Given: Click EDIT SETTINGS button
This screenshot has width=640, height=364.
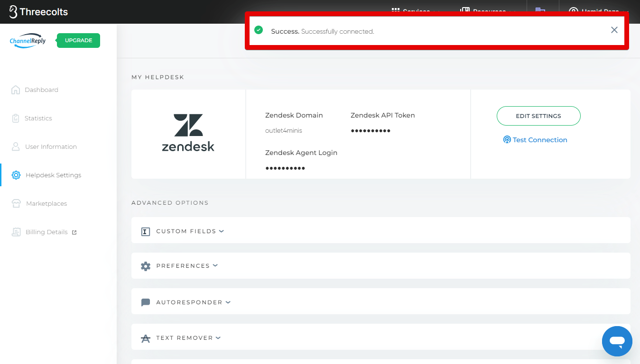Looking at the screenshot, I should pyautogui.click(x=538, y=116).
